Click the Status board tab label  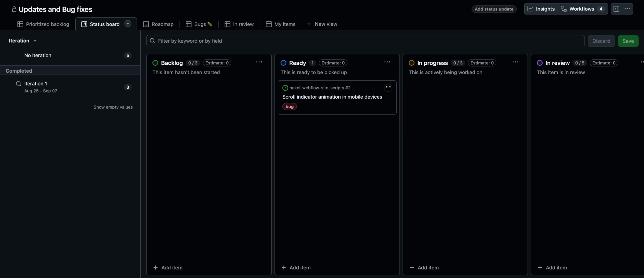coord(104,24)
